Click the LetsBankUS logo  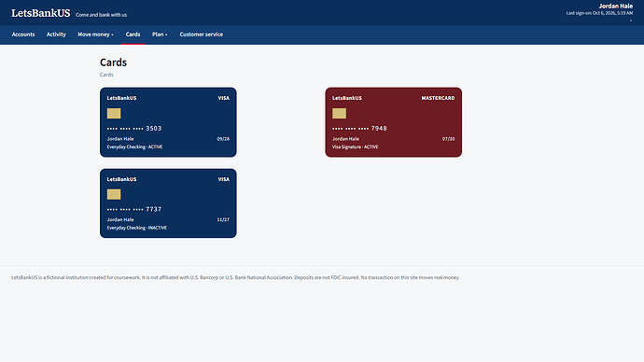(x=41, y=13)
